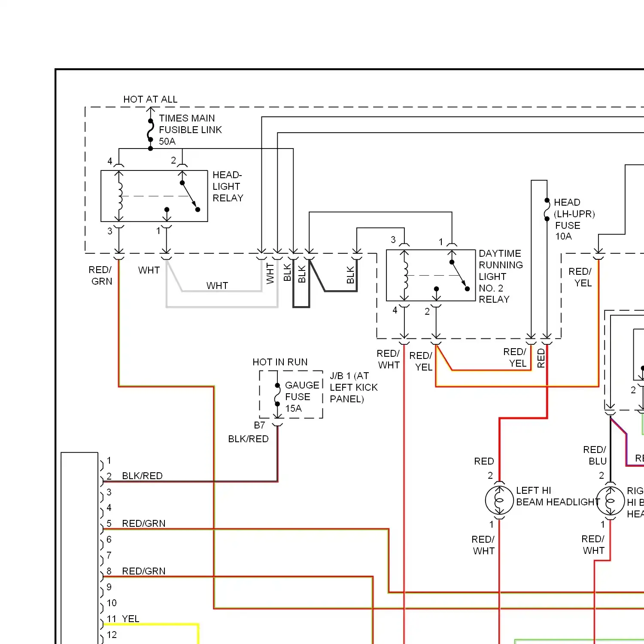Click the 'RED/ WHT' label under DRL relay pin 4
644x644 pixels.
click(x=389, y=359)
